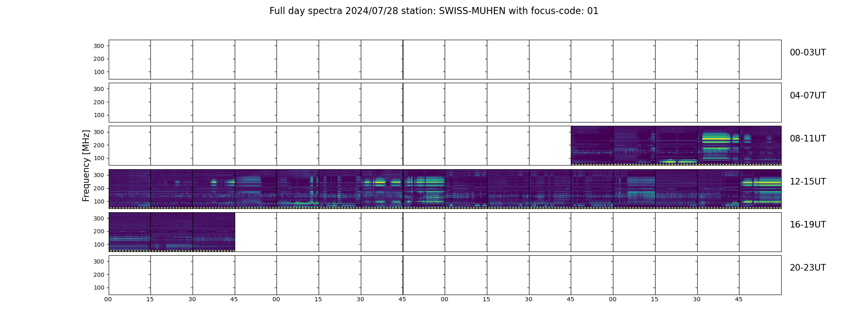The width and height of the screenshot is (868, 331).
Task: Click the spectrogram data in the 16-19UT row
Action: coord(172,232)
